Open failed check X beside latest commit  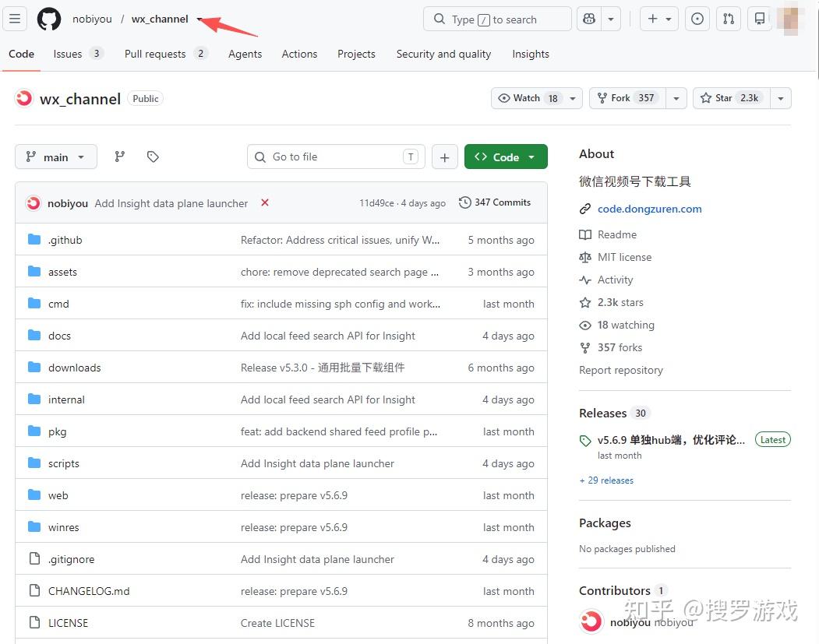pyautogui.click(x=265, y=202)
